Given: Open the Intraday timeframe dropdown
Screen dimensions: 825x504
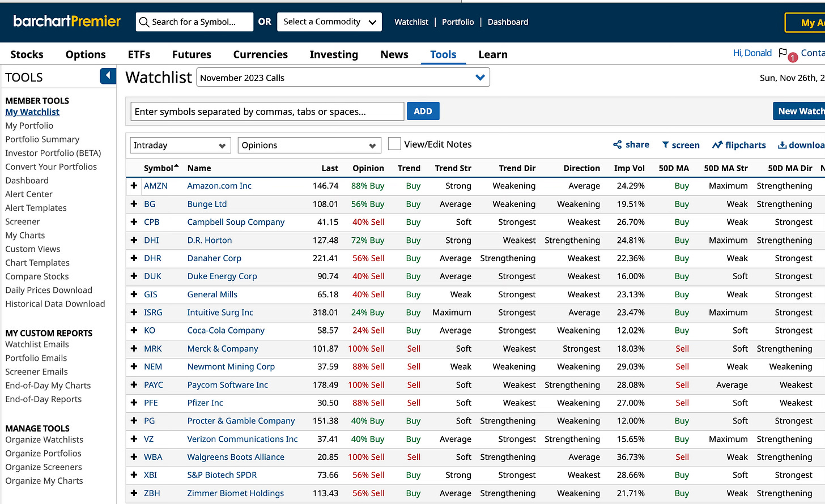Looking at the screenshot, I should (x=180, y=146).
